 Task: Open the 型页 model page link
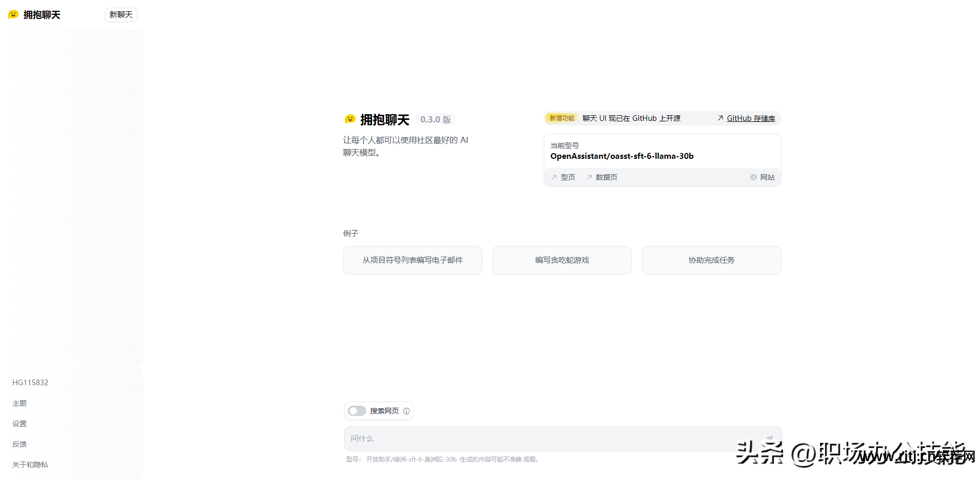568,177
